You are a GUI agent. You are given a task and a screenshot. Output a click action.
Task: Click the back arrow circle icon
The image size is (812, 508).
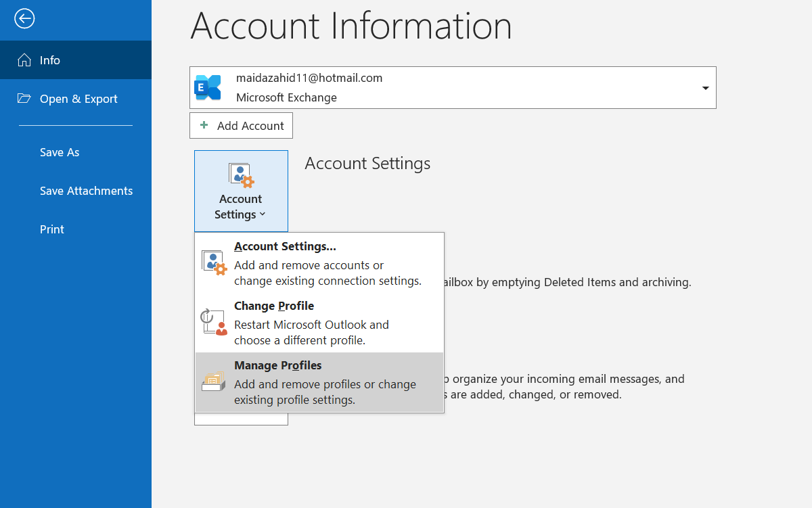[x=24, y=19]
